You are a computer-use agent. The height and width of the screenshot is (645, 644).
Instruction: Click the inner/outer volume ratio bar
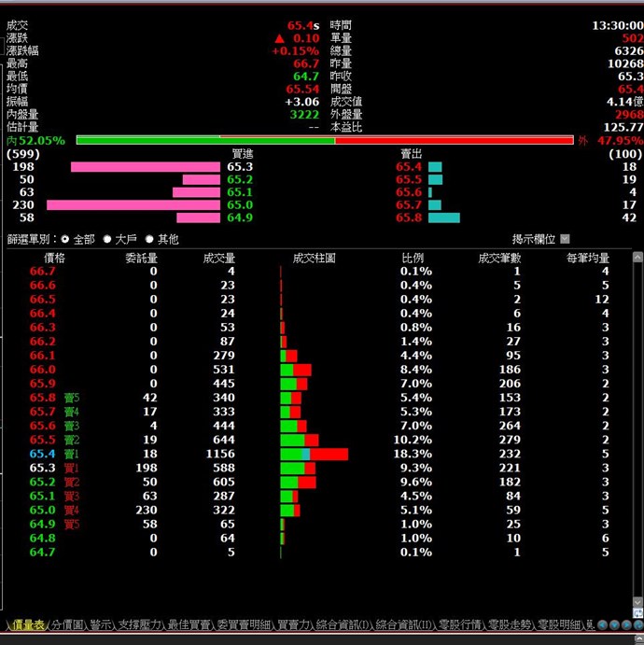pos(325,140)
